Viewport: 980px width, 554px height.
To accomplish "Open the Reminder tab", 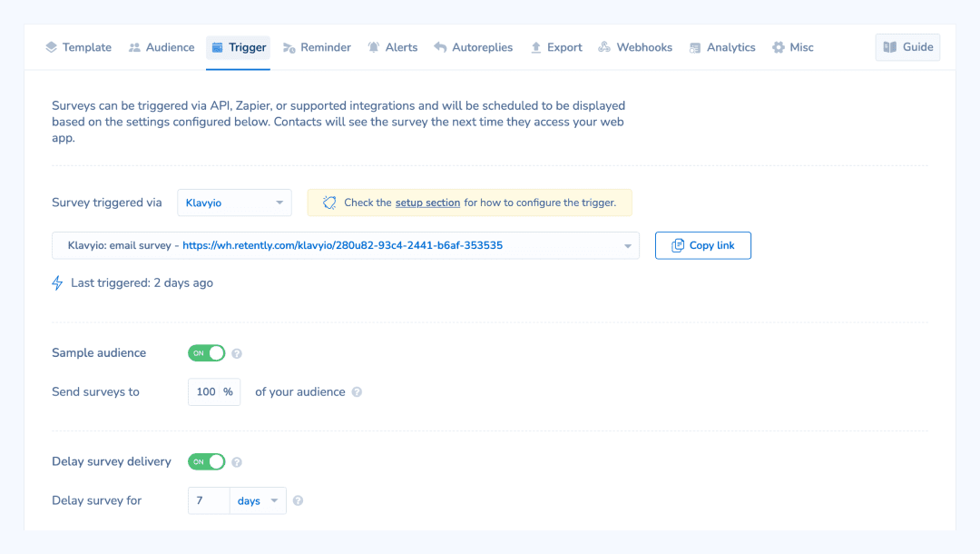I will coord(317,47).
